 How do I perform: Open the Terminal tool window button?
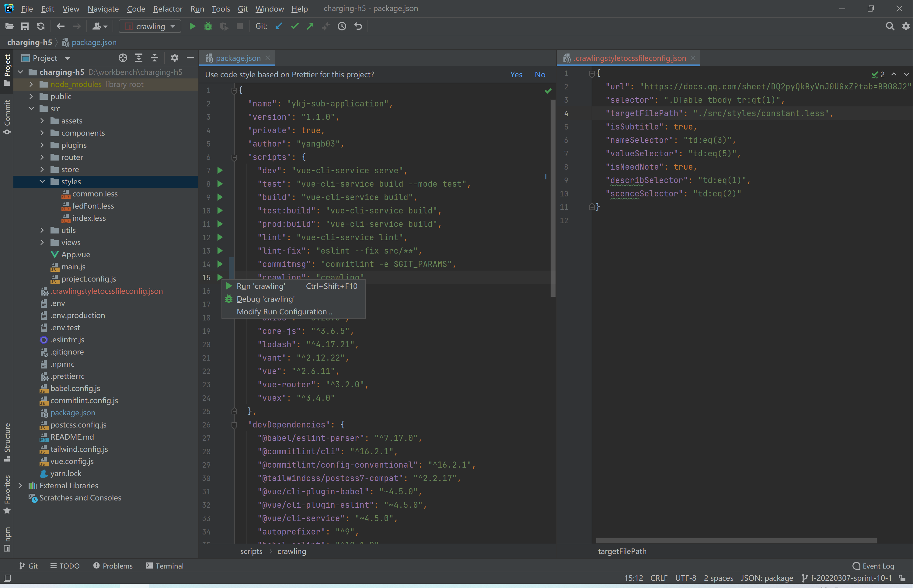165,566
